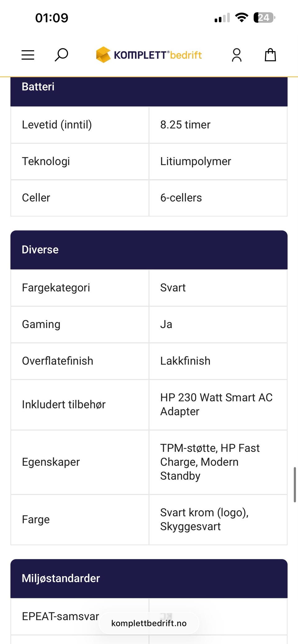The width and height of the screenshot is (298, 644).
Task: Tap the battery indicator in status bar
Action: point(264,18)
